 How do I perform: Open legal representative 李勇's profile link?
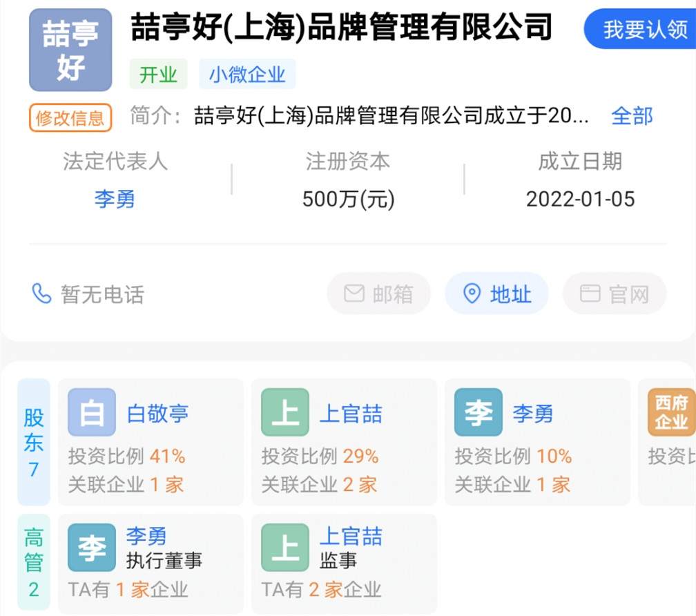(x=115, y=199)
